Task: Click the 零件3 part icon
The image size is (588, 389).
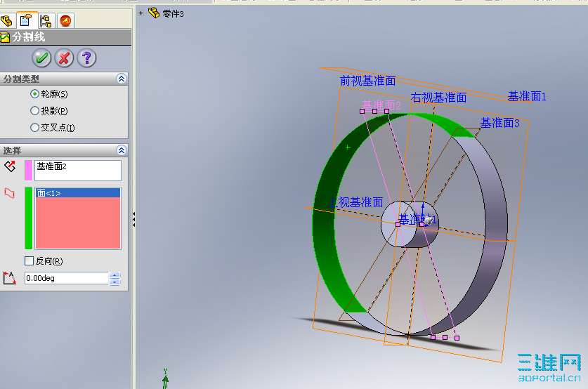Action: pos(154,13)
